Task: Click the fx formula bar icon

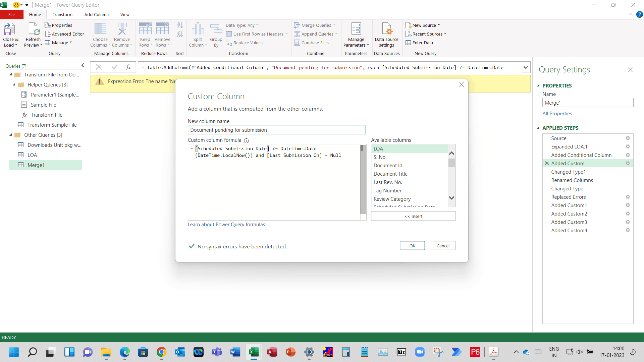Action: point(128,67)
